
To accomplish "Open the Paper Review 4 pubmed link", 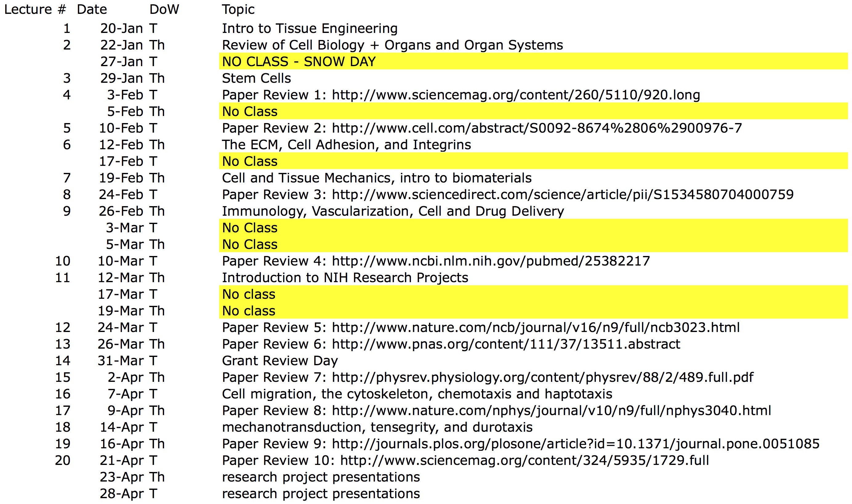I will tap(491, 261).
